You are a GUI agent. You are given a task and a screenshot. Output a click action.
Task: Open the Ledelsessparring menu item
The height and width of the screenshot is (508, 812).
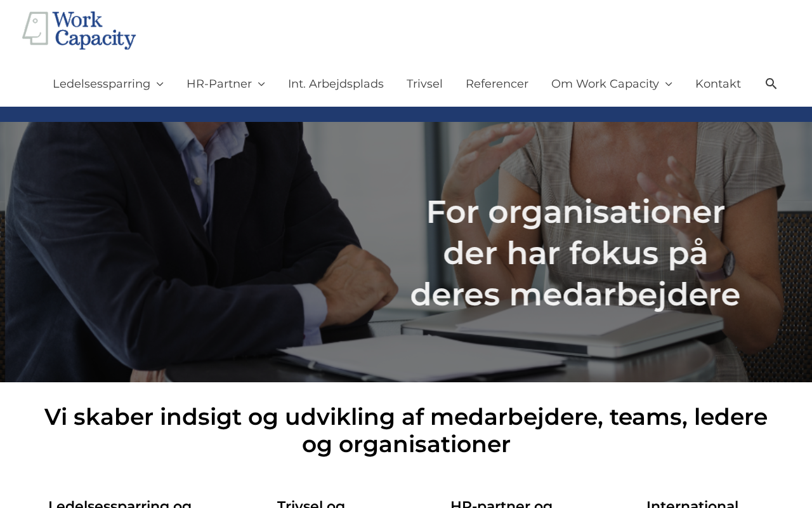101,84
